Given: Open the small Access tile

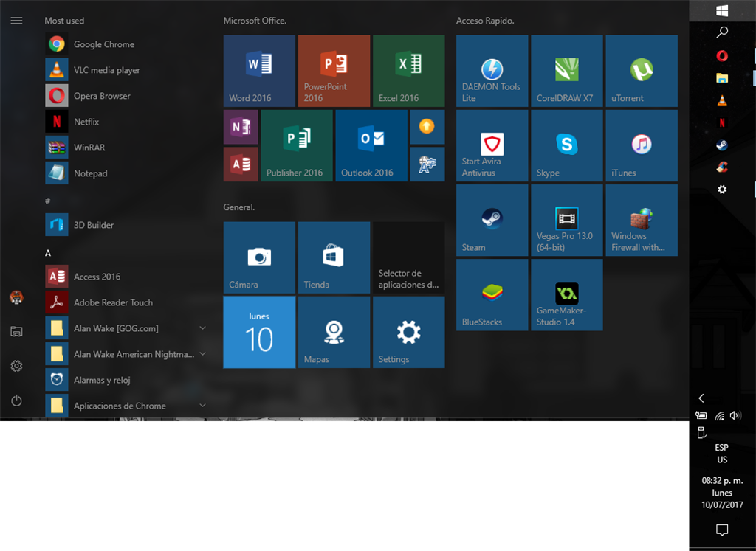Looking at the screenshot, I should pos(241,164).
